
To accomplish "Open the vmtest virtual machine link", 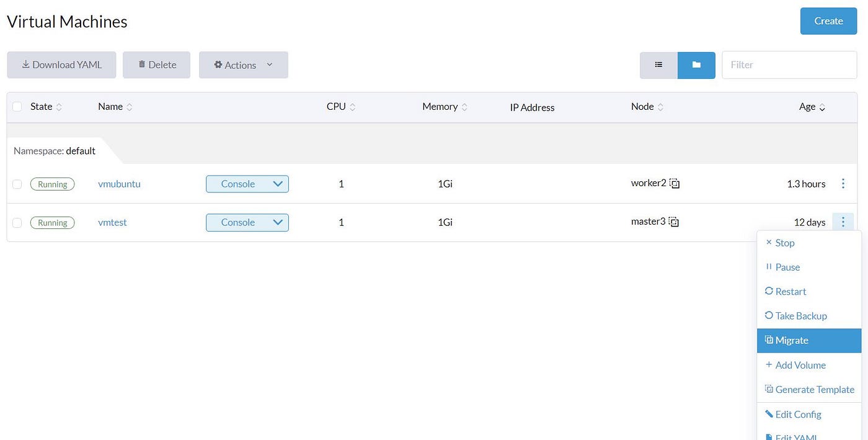I will (x=112, y=222).
